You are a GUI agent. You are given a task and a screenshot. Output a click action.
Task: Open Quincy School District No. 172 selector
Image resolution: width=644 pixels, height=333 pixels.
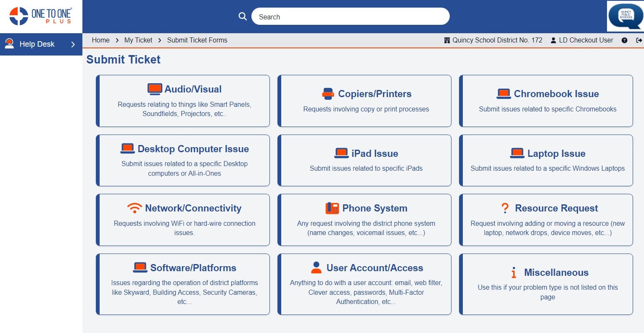click(493, 40)
